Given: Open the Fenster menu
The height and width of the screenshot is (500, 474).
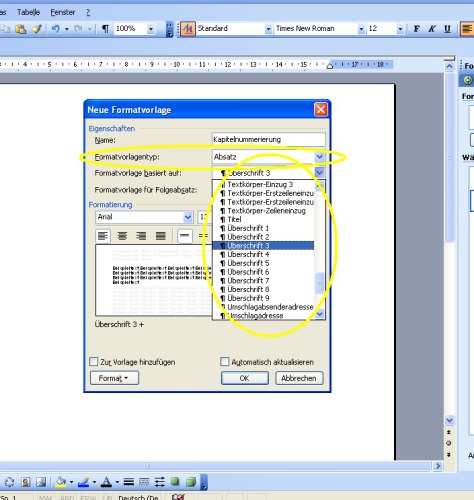Looking at the screenshot, I should coord(63,12).
